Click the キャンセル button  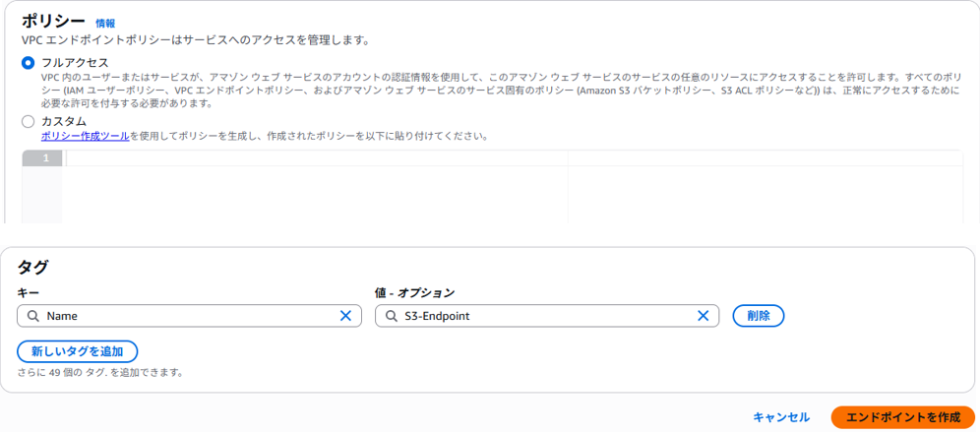click(781, 417)
